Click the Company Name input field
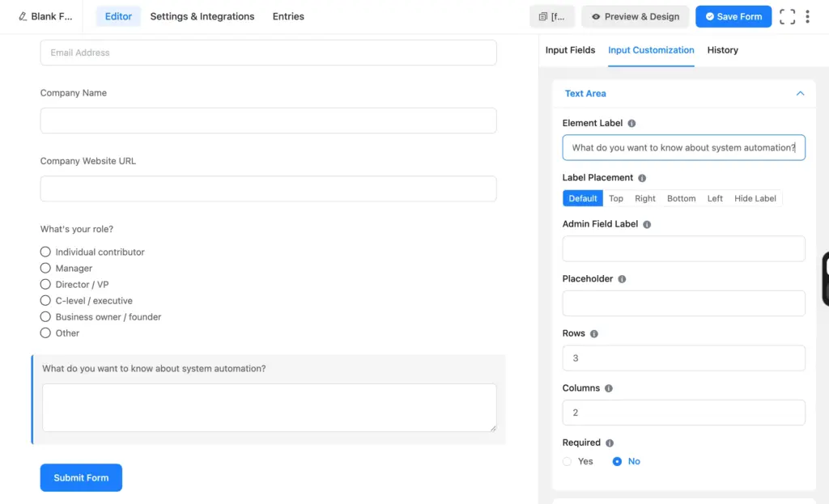The height and width of the screenshot is (504, 829). (268, 121)
